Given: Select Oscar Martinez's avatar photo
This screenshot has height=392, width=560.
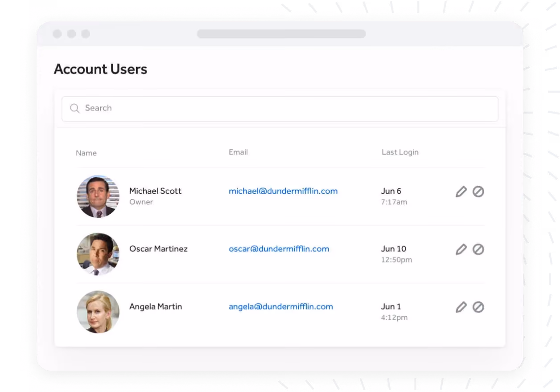Looking at the screenshot, I should [x=98, y=254].
